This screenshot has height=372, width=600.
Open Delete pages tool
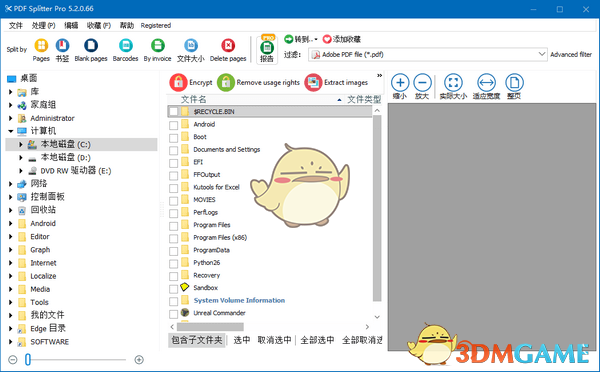[x=228, y=46]
